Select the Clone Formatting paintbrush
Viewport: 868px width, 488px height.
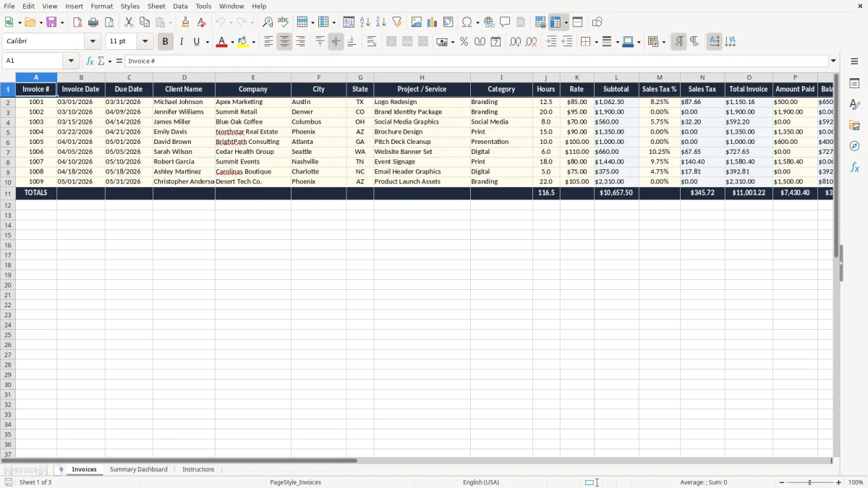tap(185, 22)
